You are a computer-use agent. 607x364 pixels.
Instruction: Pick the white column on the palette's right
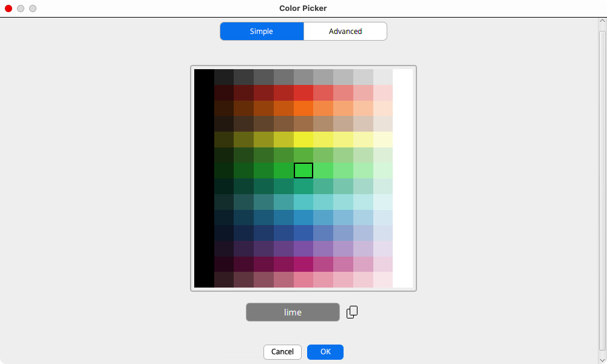(x=402, y=178)
